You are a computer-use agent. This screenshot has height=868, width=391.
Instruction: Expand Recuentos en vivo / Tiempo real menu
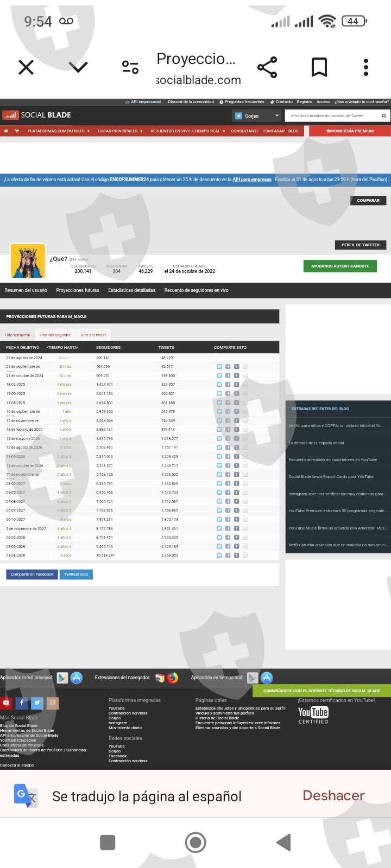[188, 131]
